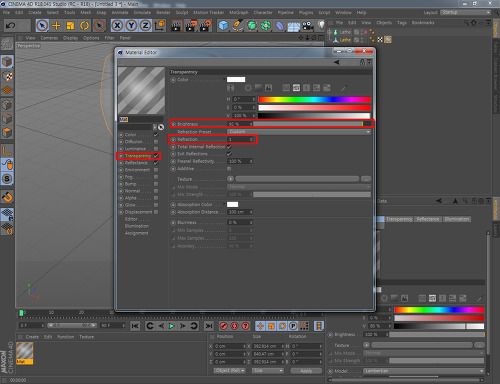Click the Render View clapperboard icon
The height and width of the screenshot is (384, 500).
pos(176,25)
